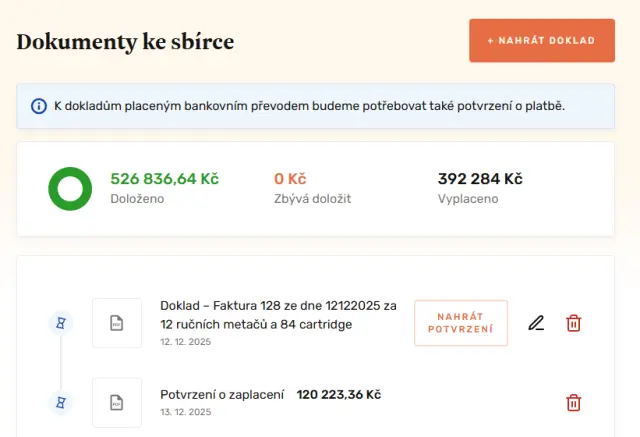Screen dimensions: 640x437
Task: Click the 526 836,64 Kč Doloženo amount
Action: (x=164, y=179)
